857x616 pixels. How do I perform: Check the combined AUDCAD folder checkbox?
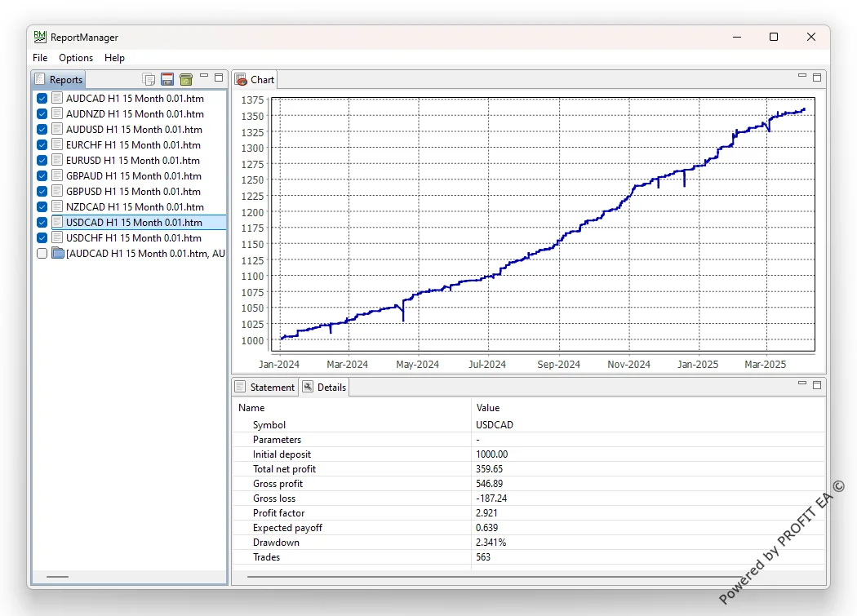tap(42, 253)
